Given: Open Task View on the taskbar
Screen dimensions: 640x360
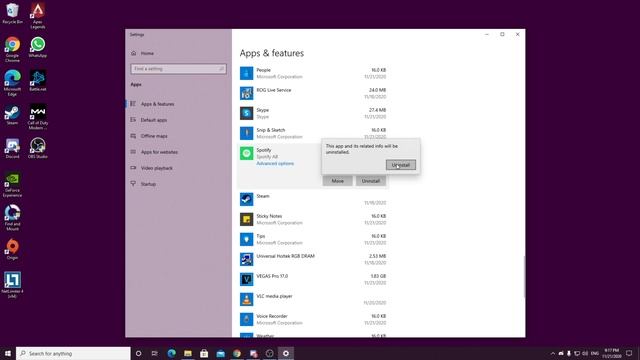Looking at the screenshot, I should tap(155, 353).
